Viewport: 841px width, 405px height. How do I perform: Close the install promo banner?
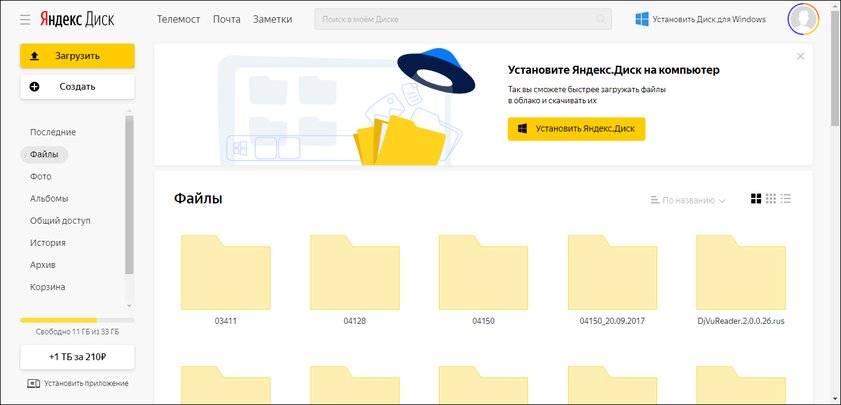[800, 56]
